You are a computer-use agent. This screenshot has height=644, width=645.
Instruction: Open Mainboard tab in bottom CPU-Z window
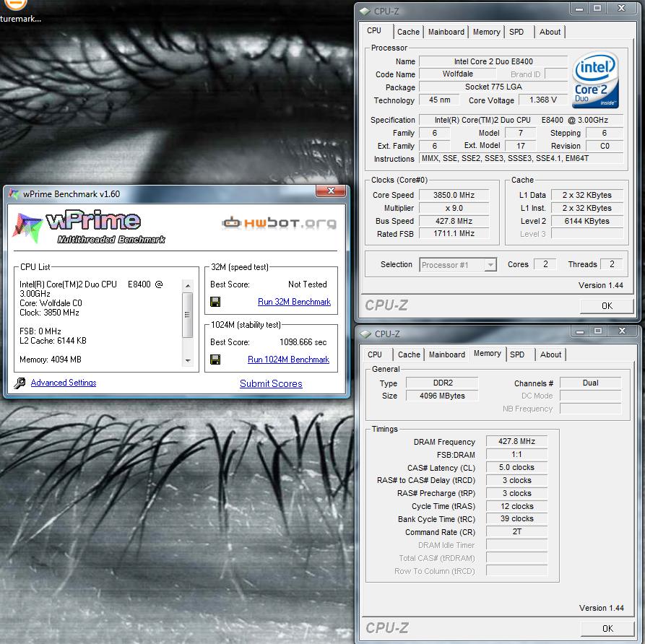(x=446, y=354)
